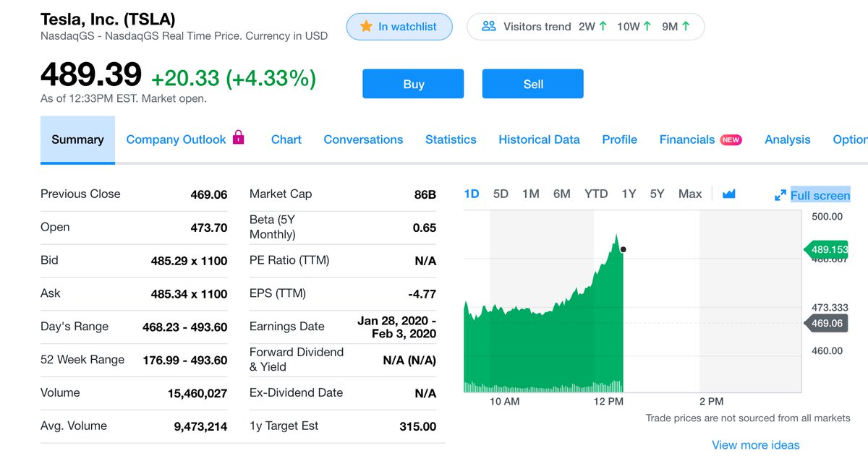Open the Conversations tab
Screen dimensions: 868x461
363,139
